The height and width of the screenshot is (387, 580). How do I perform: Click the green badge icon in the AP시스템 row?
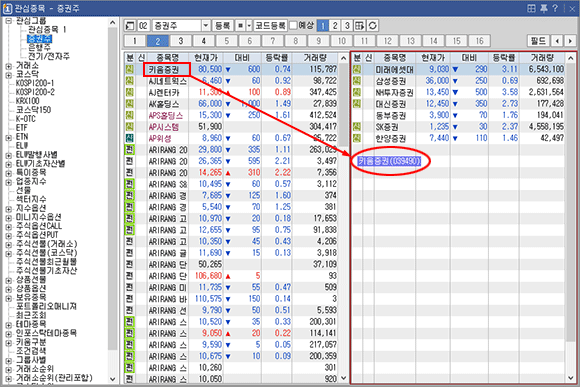tap(129, 127)
